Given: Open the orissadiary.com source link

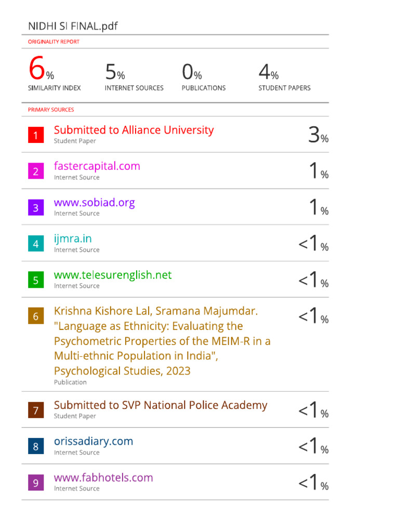Looking at the screenshot, I should 94,441.
